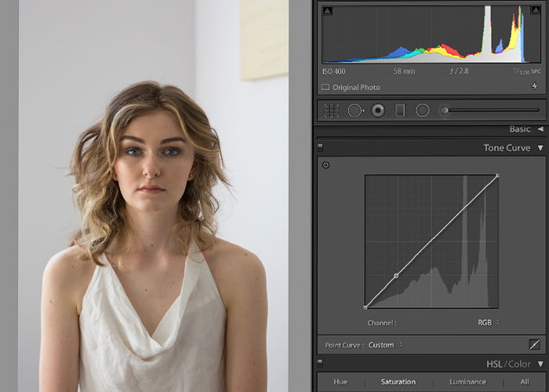This screenshot has width=549, height=392.
Task: Switch to the Hue tab
Action: pos(340,382)
